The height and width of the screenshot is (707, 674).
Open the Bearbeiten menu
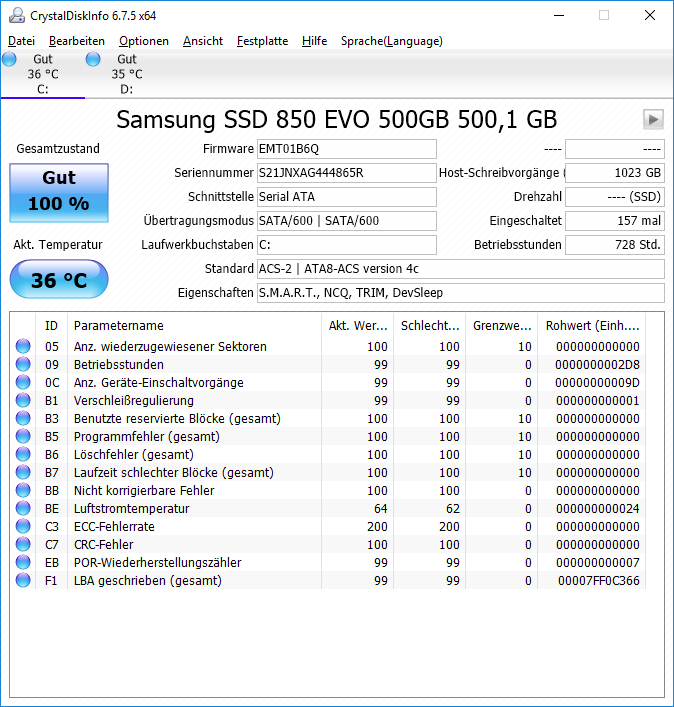tap(77, 41)
